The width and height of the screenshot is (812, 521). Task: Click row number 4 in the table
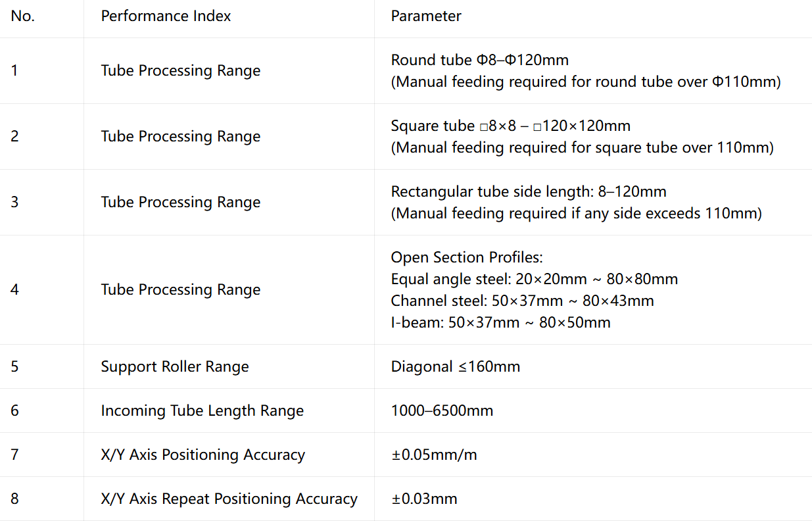click(x=14, y=289)
